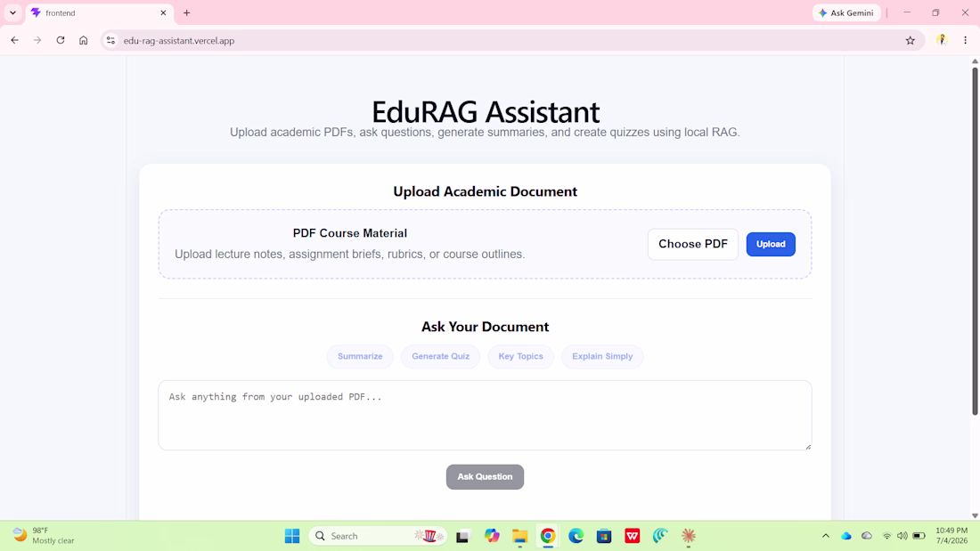Open Microsoft Edge from the taskbar
Screen dimensions: 980x551
[x=576, y=536]
